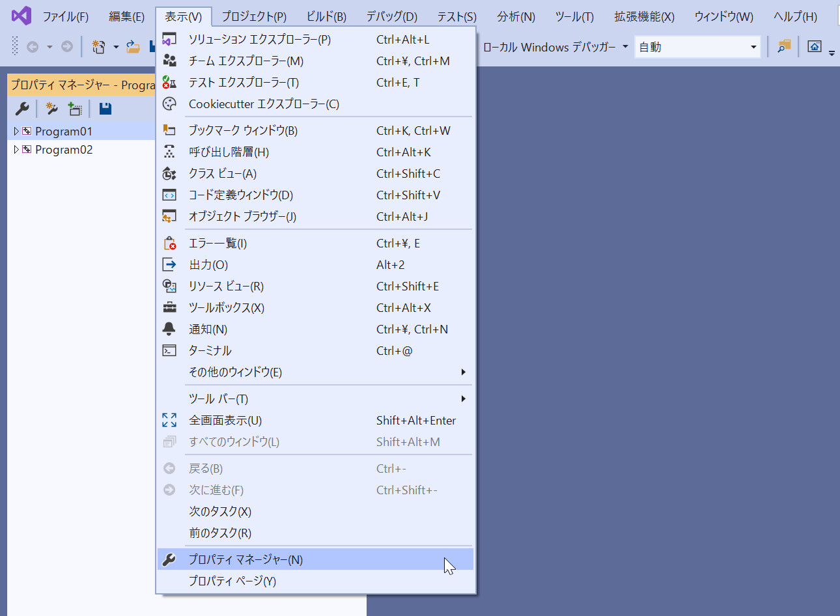This screenshot has height=616, width=840.
Task: Click the blue save icon in Property Manager toolbar
Action: 105,109
